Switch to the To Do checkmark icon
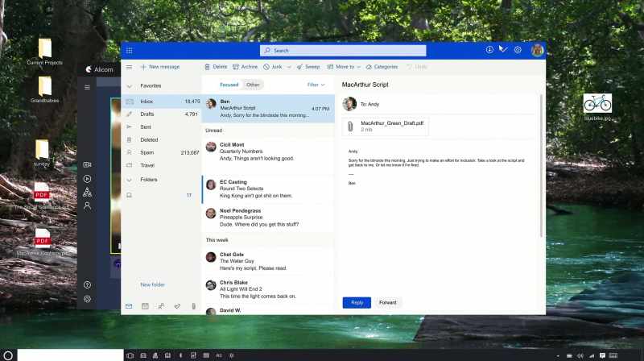The image size is (644, 361). click(177, 306)
